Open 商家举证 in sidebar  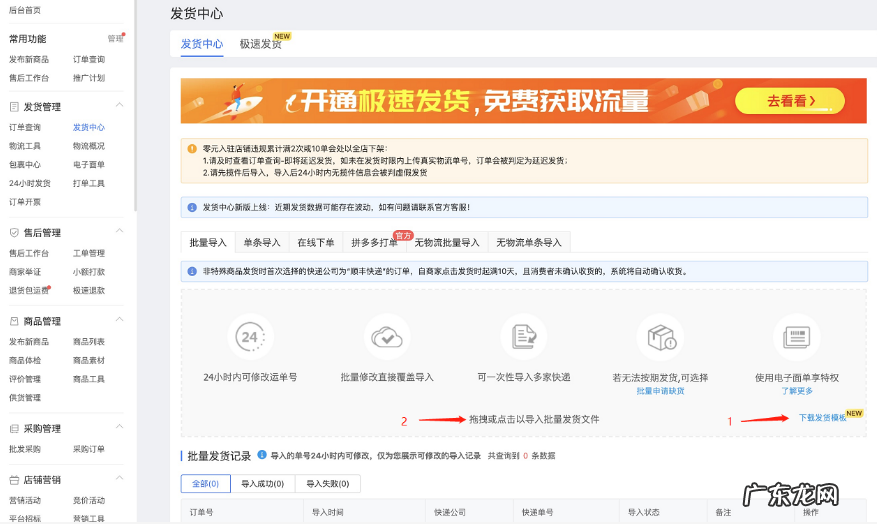pyautogui.click(x=25, y=272)
